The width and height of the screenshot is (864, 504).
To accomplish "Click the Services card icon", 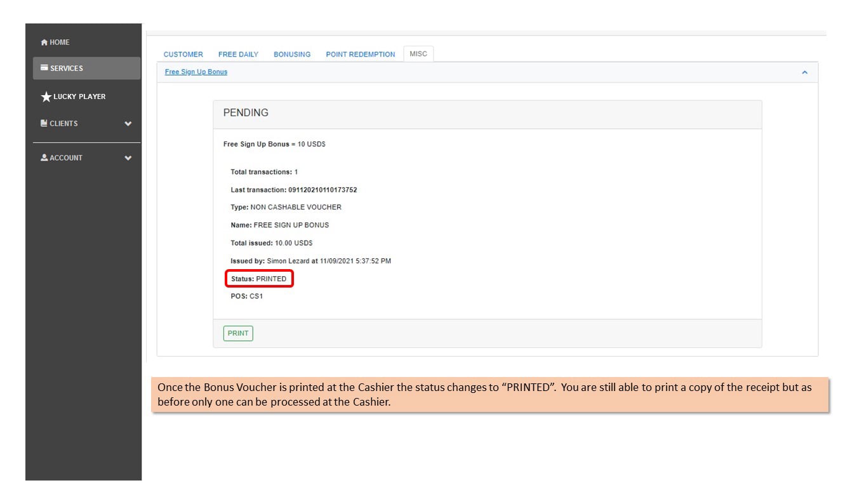I will click(x=44, y=68).
